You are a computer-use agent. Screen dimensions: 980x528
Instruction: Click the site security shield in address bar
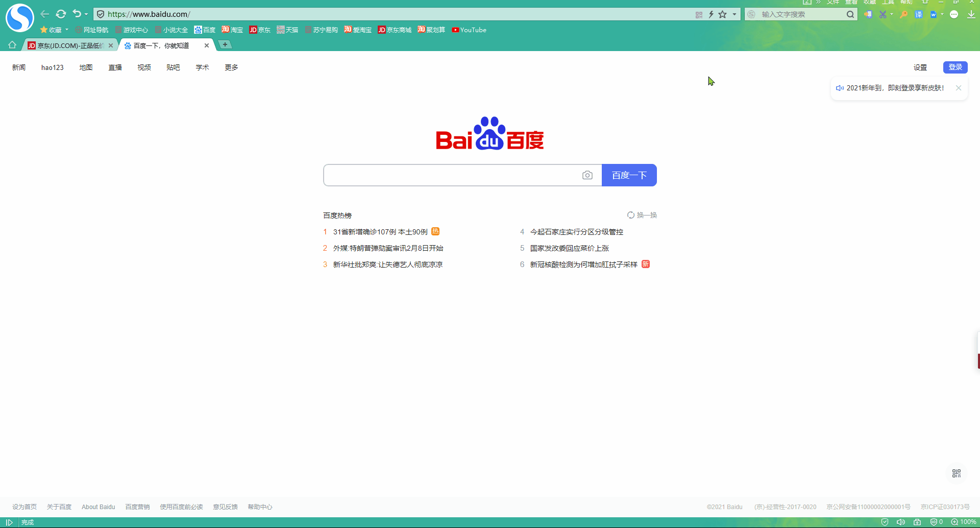tap(101, 14)
